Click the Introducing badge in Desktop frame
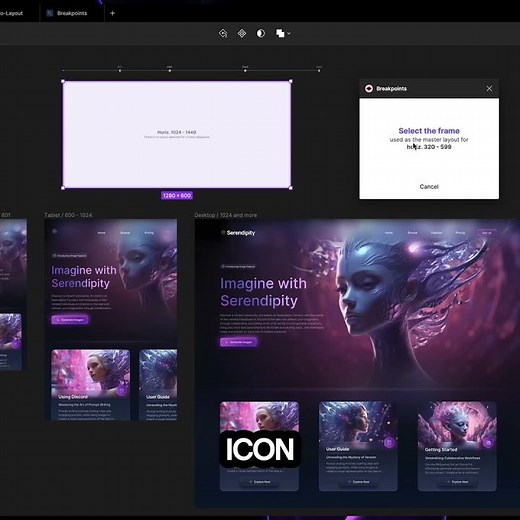 [x=238, y=266]
